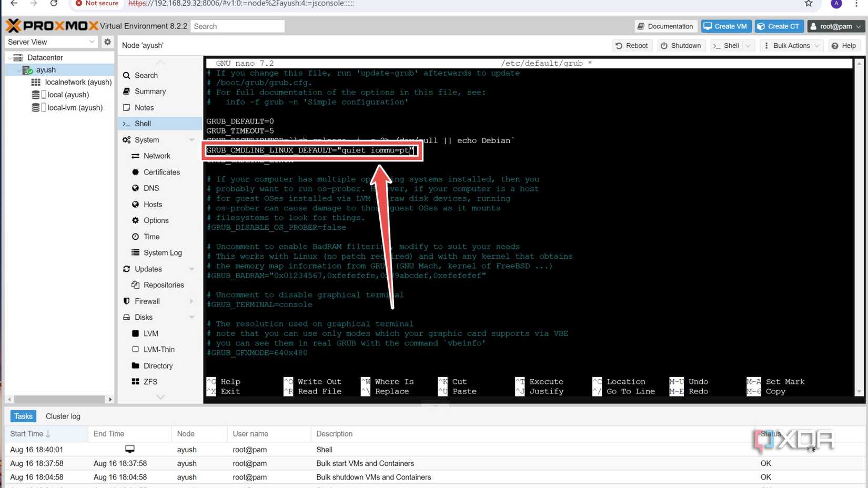Open the Server View dropdown
The image size is (868, 488).
tap(50, 42)
